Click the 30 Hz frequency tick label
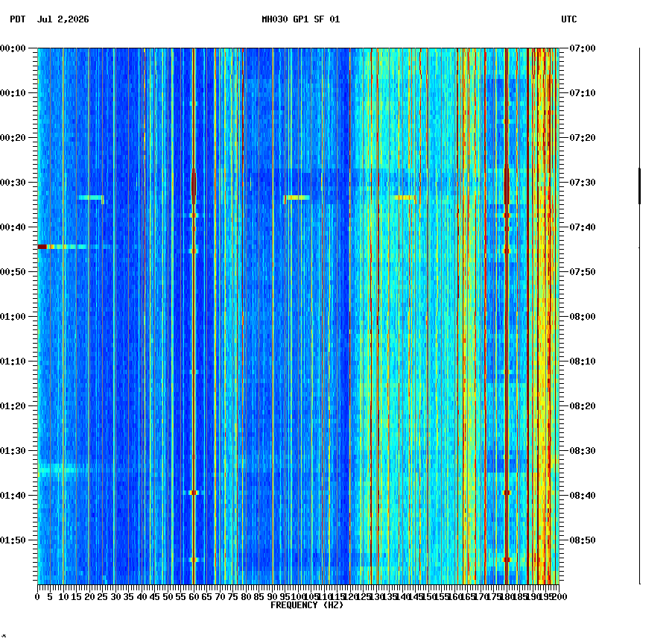Screen dimensions: 672x644 click(115, 597)
